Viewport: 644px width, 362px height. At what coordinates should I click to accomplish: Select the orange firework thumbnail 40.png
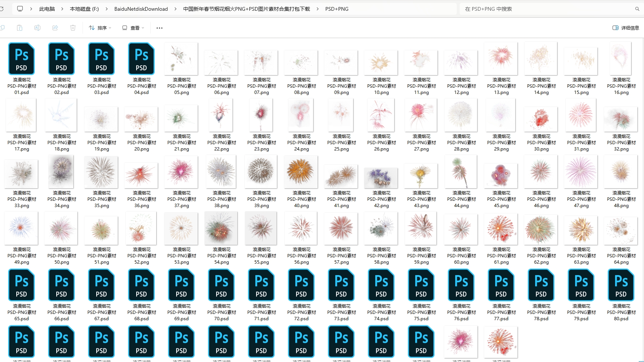[301, 172]
